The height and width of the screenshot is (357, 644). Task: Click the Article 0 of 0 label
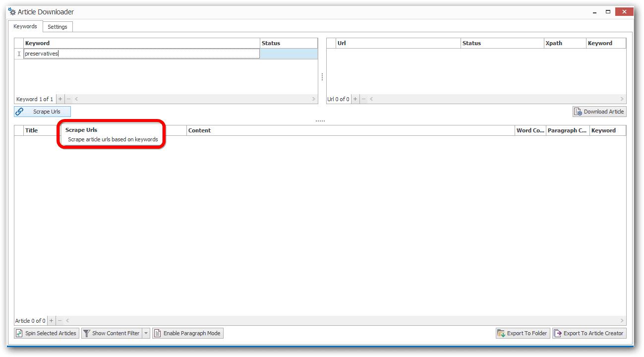[30, 321]
